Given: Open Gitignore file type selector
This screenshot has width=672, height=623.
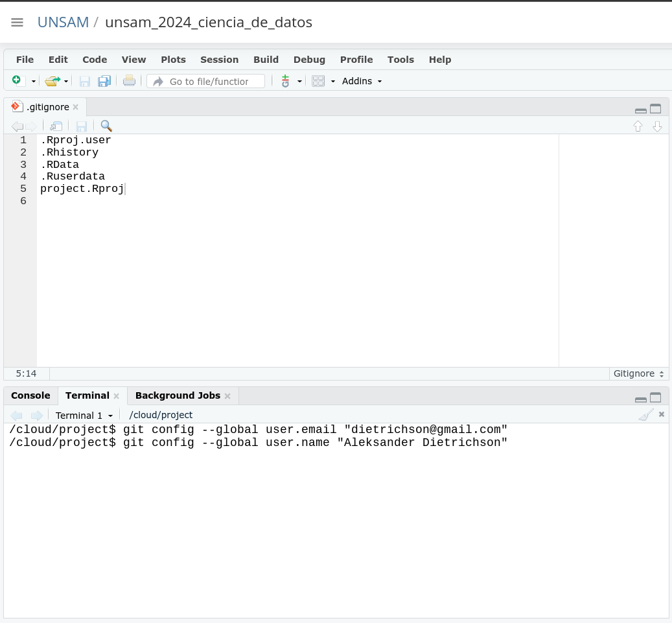Looking at the screenshot, I should click(638, 374).
